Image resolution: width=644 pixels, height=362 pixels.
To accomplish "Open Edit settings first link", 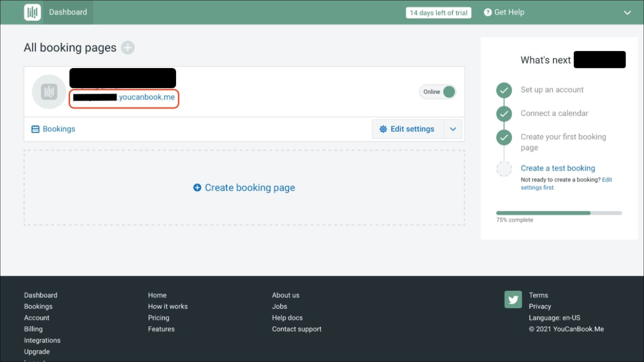I will [537, 188].
